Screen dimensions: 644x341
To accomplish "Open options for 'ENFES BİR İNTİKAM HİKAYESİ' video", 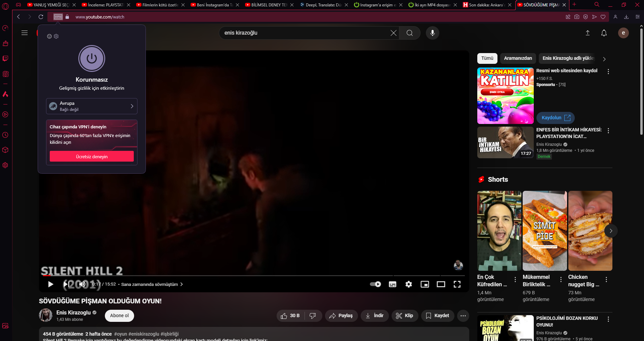I will click(608, 131).
